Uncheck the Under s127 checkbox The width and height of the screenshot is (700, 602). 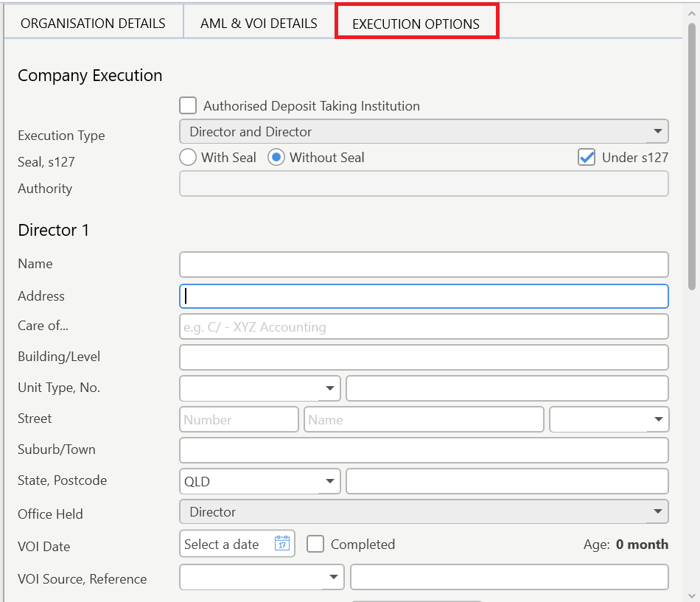[587, 157]
